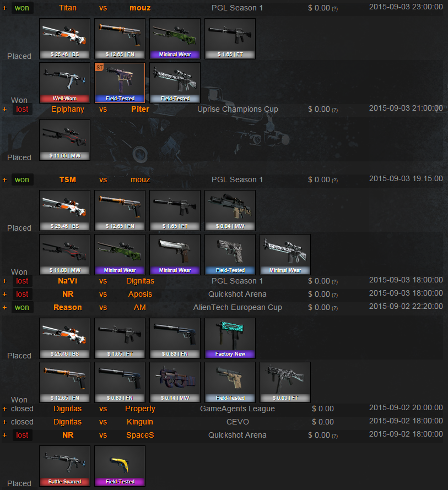Screen dimensions: 448x490
Task: Expand the Titan vs mouz bet row
Action: 5,8
